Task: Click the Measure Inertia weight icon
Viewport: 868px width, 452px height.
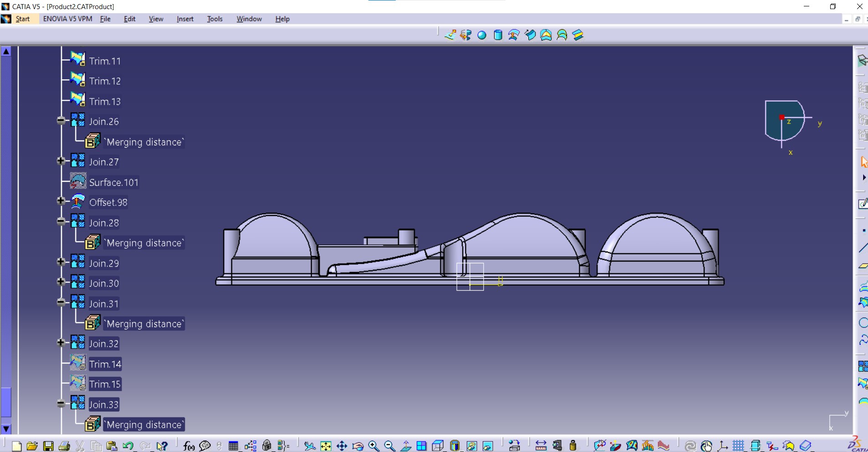Action: (573, 446)
